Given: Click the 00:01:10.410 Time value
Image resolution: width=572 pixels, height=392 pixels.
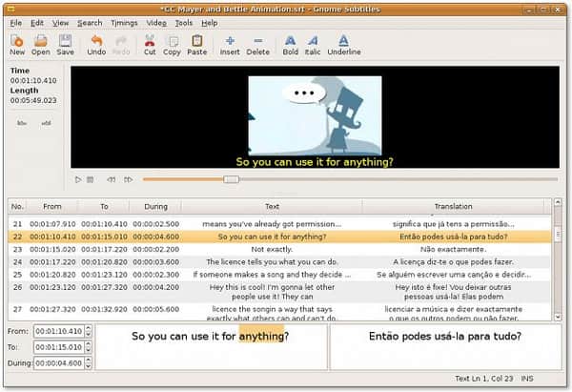Looking at the screenshot, I should (x=33, y=80).
